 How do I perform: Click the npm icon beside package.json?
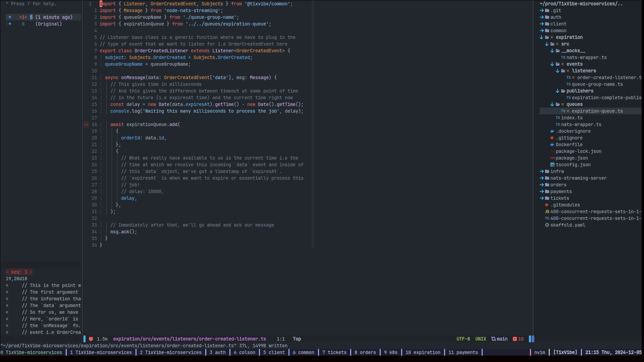pos(552,158)
